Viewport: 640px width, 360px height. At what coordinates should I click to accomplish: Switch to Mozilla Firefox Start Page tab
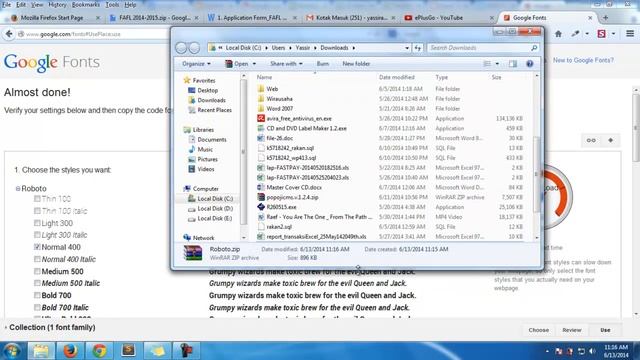[x=56, y=18]
